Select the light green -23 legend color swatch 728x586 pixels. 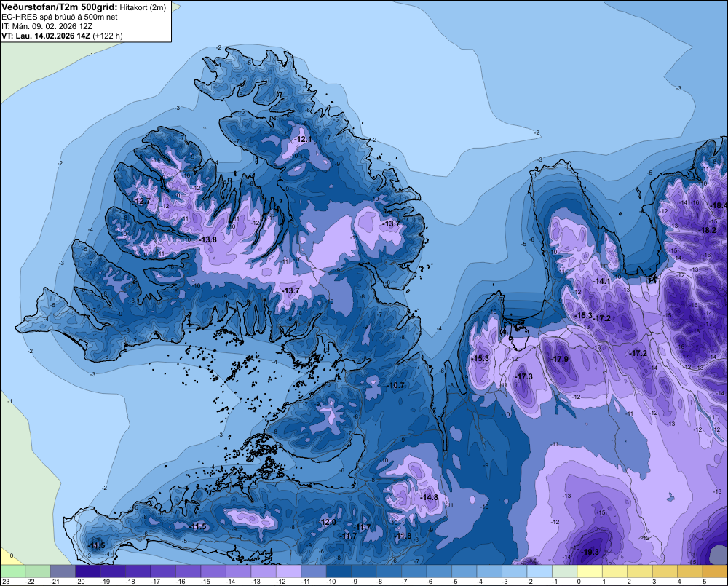(12, 571)
